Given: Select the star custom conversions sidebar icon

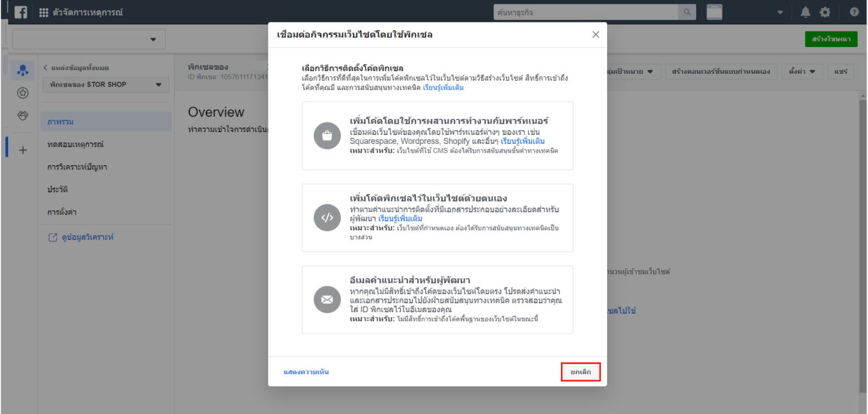Looking at the screenshot, I should [23, 93].
